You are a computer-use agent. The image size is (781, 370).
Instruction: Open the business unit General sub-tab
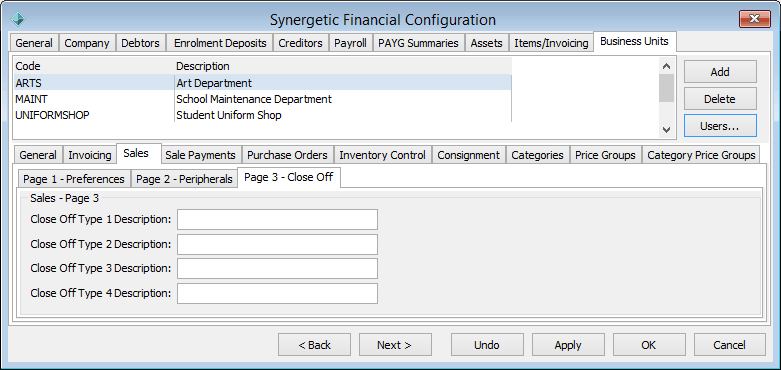coord(38,155)
